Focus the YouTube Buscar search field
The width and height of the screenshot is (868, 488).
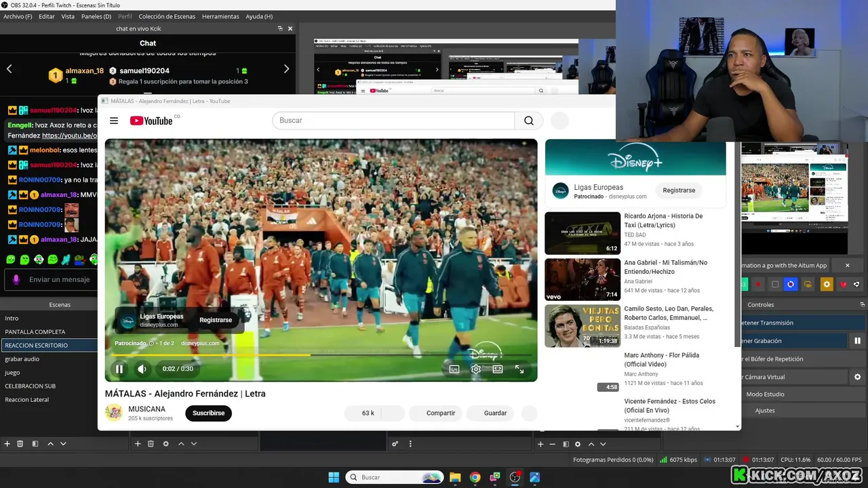tap(393, 121)
